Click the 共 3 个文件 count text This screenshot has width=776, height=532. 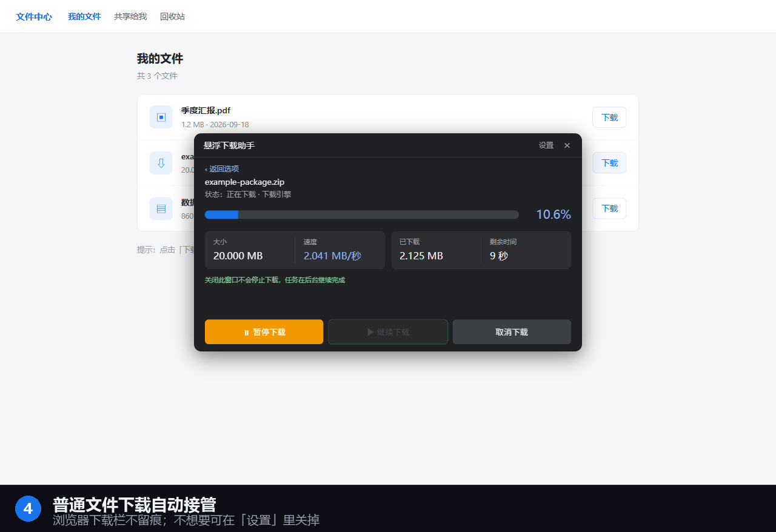click(157, 76)
